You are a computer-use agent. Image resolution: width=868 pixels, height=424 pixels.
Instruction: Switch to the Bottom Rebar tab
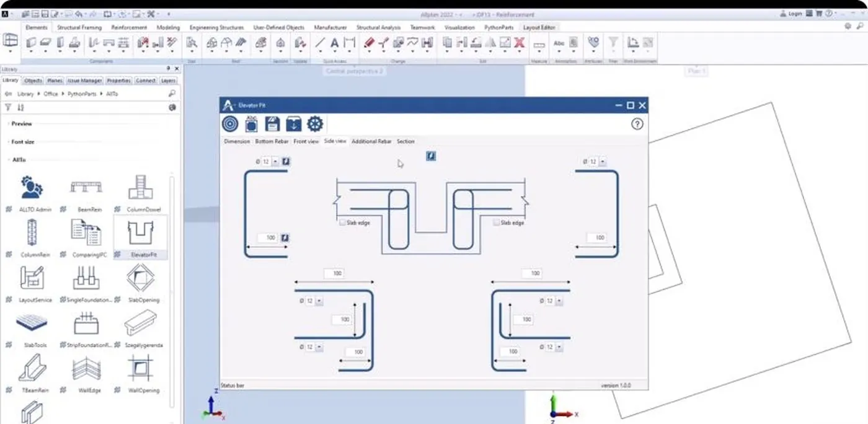click(272, 141)
